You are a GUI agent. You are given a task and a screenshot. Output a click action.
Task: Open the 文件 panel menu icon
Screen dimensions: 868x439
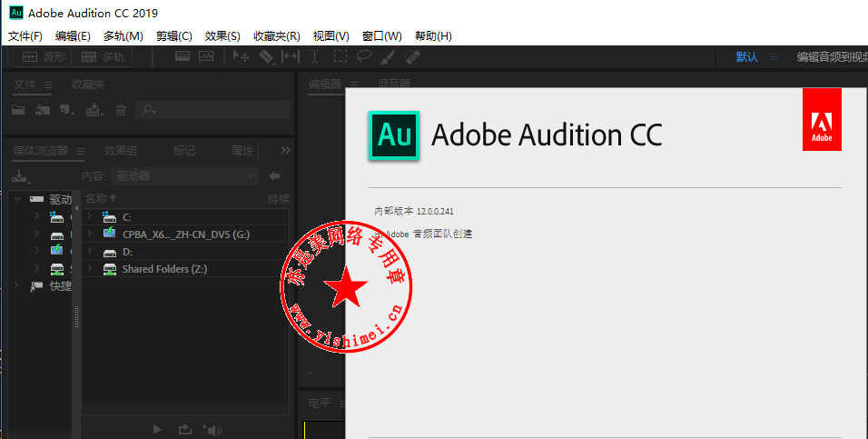(x=48, y=85)
